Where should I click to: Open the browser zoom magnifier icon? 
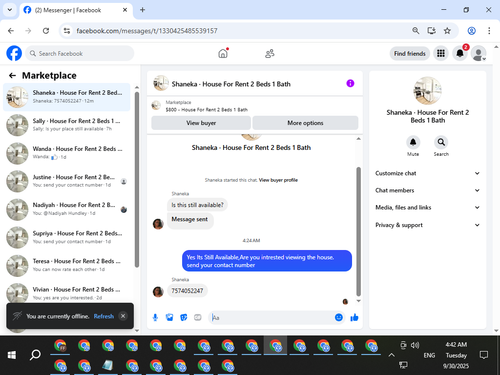click(x=416, y=31)
